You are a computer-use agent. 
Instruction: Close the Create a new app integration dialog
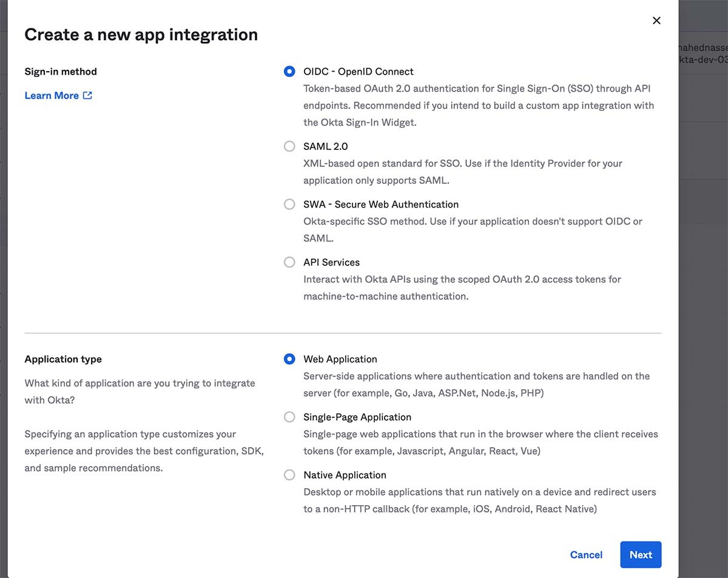click(656, 21)
